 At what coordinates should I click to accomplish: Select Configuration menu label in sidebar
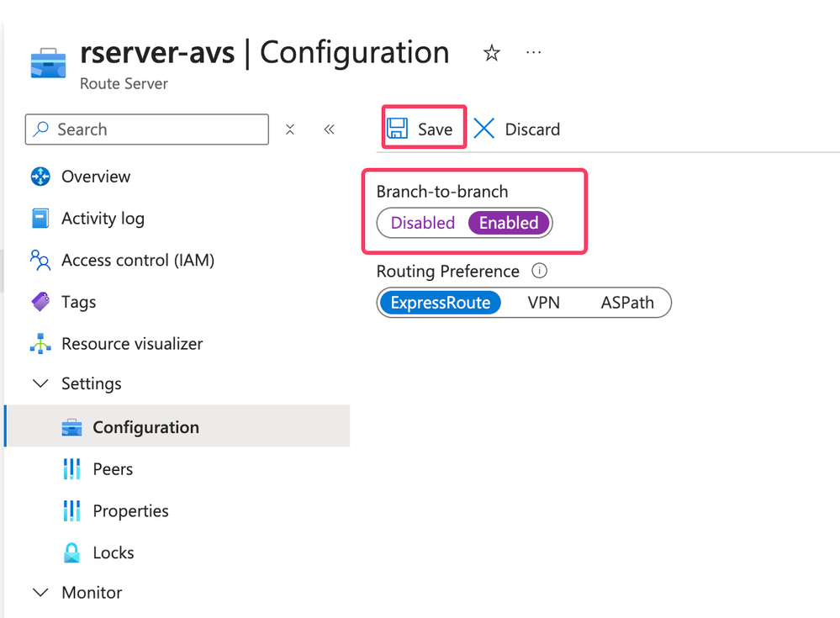click(145, 427)
